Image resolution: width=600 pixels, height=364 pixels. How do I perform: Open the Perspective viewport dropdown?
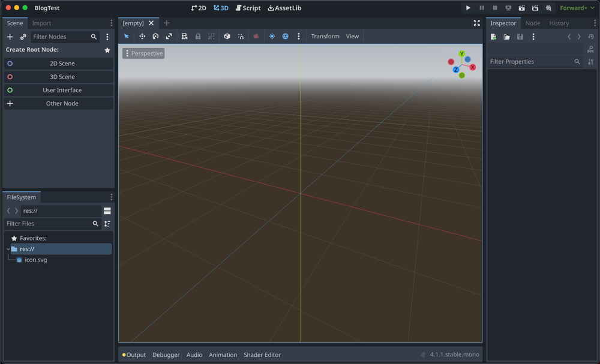coord(143,53)
